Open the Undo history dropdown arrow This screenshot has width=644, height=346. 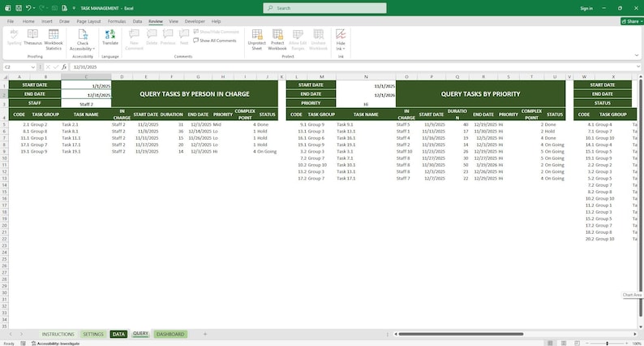pos(34,8)
